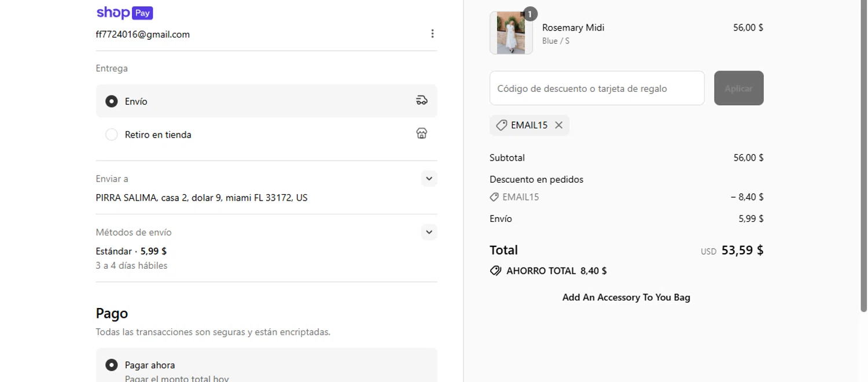
Task: Click the Envío cost 5,99 $ in summary
Action: click(751, 219)
